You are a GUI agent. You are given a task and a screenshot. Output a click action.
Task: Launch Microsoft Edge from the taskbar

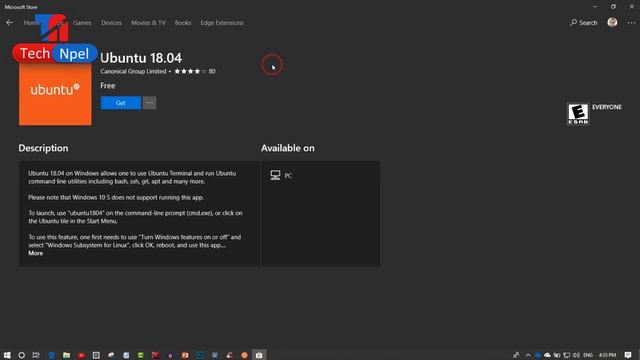51,355
